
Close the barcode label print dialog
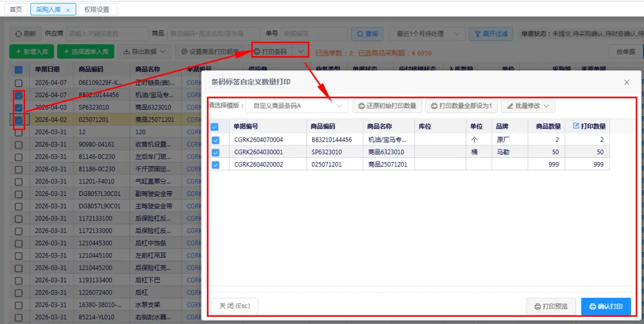click(x=626, y=82)
